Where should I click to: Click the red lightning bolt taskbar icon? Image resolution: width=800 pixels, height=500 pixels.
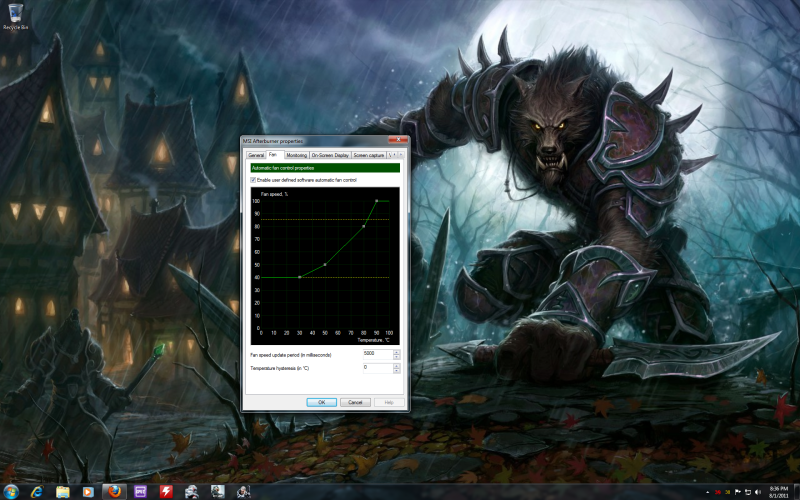(166, 492)
